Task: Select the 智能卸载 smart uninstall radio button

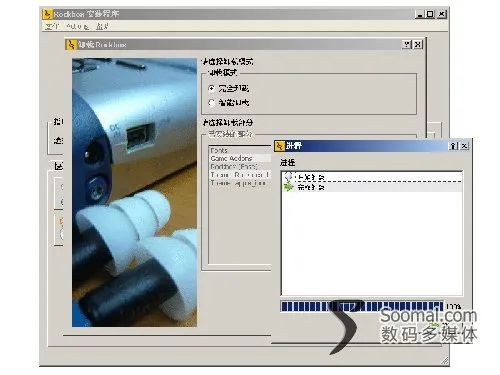Action: click(211, 103)
